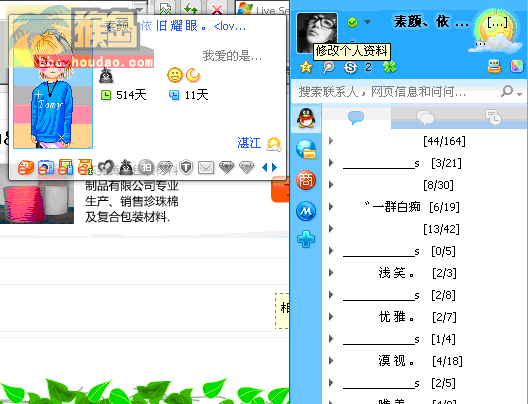Screen dimensions: 528x404
Task: Click the magnifier search button
Action: [507, 91]
